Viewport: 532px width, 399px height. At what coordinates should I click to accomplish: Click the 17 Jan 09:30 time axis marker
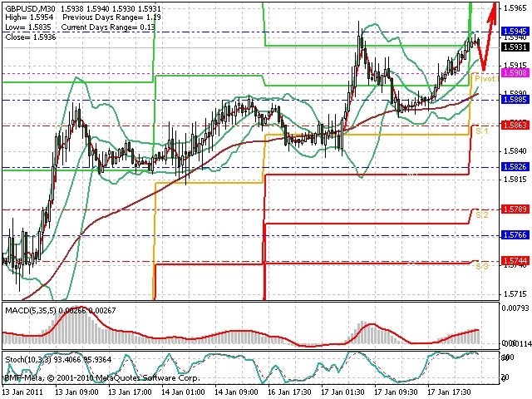pyautogui.click(x=396, y=392)
